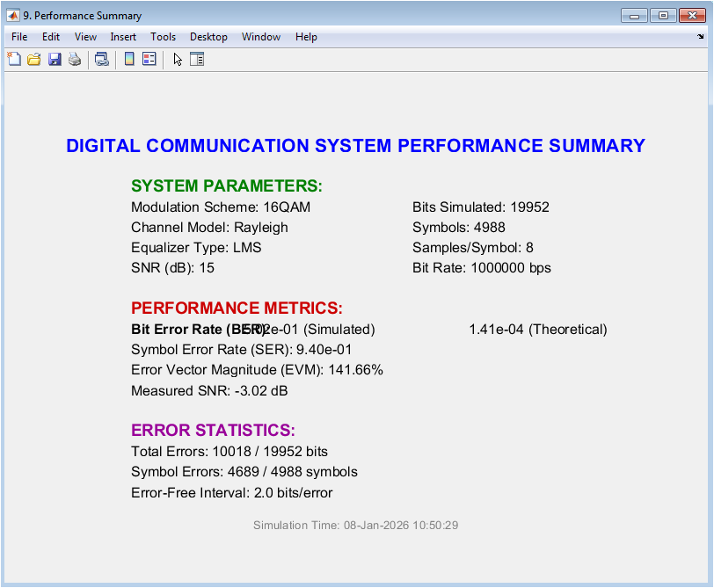Click the Link Plot toolbar icon
This screenshot has width=714, height=588.
(102, 60)
